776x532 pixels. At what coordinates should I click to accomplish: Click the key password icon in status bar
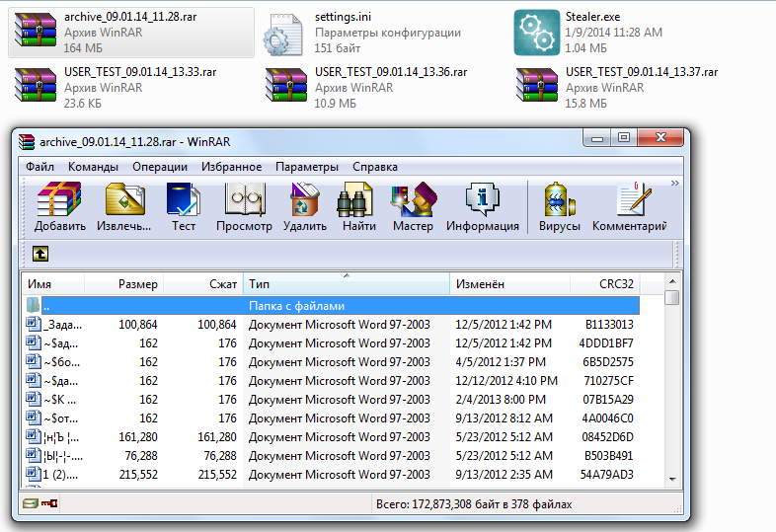pos(49,503)
